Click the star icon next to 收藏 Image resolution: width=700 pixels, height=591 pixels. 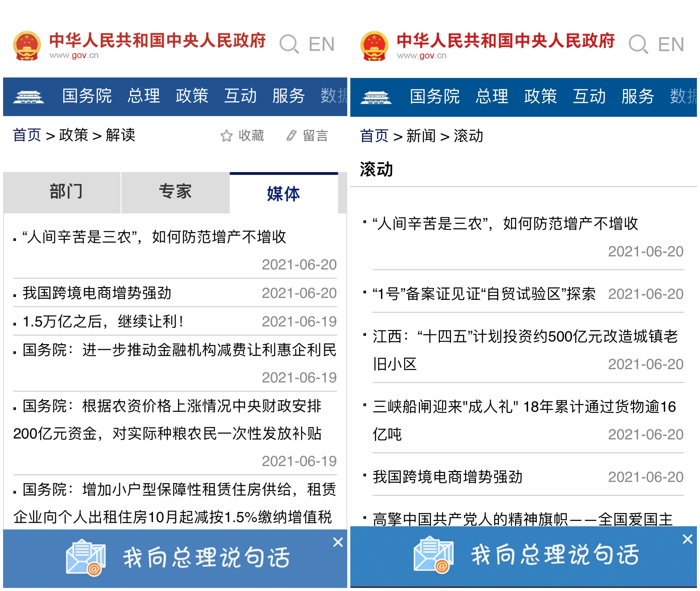[226, 136]
